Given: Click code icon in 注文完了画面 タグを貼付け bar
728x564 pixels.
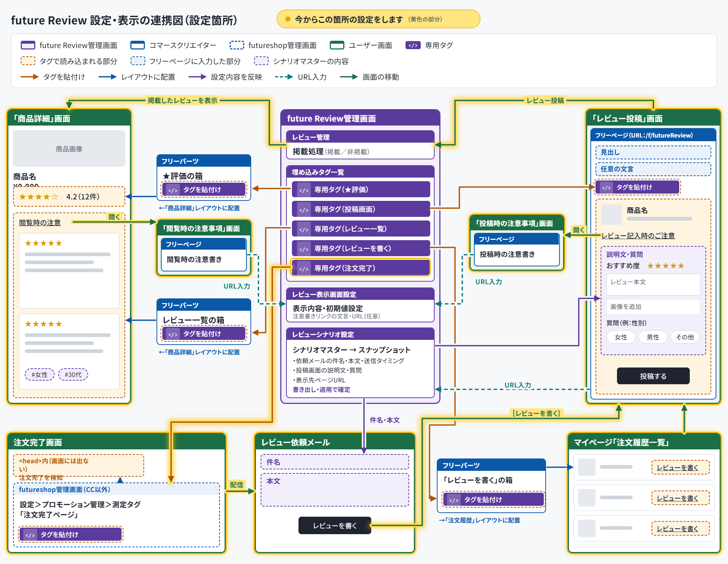Looking at the screenshot, I should [30, 535].
